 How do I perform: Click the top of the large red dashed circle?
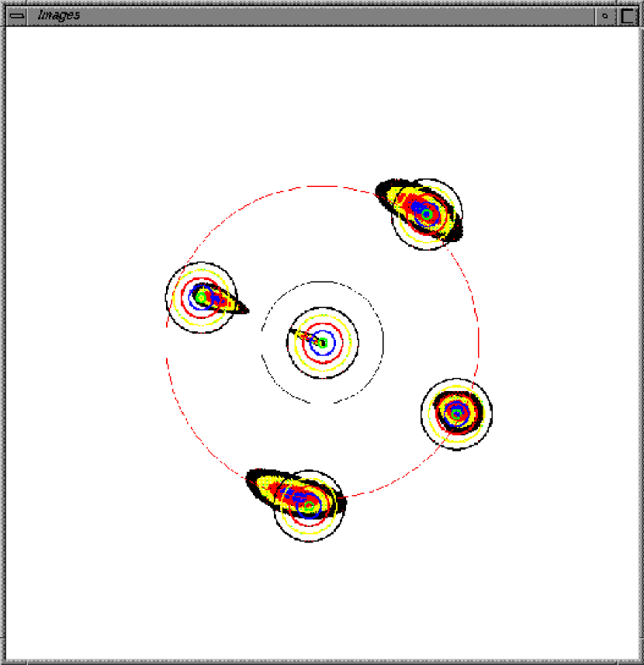[322, 186]
